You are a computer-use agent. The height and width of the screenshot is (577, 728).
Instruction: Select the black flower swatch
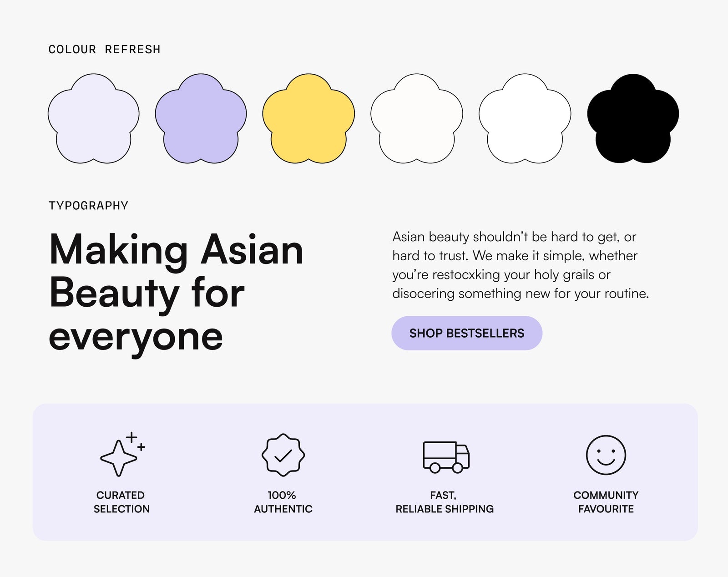633,118
